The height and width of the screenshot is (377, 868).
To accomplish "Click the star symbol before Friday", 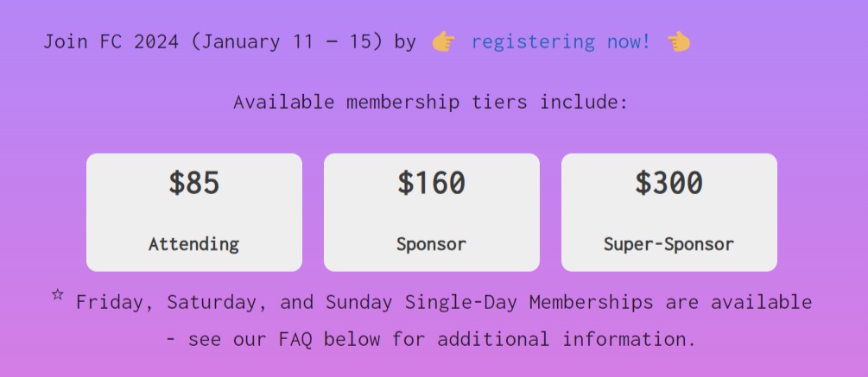I will click(58, 295).
